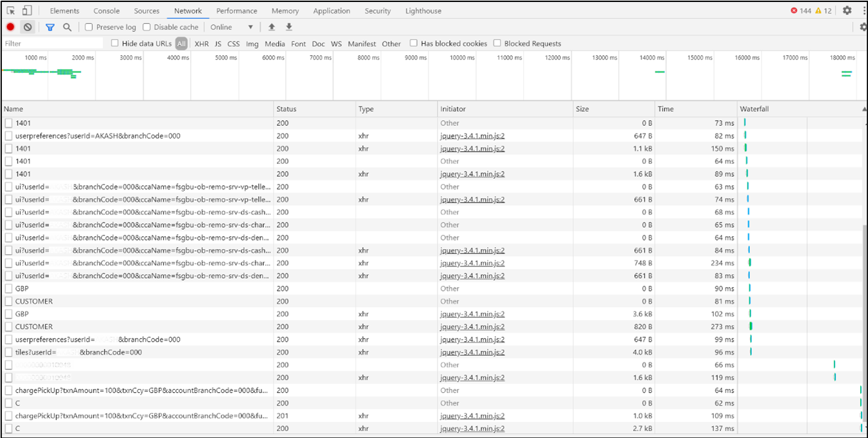Filter requests by Other type
This screenshot has width=868, height=438.
(x=391, y=43)
